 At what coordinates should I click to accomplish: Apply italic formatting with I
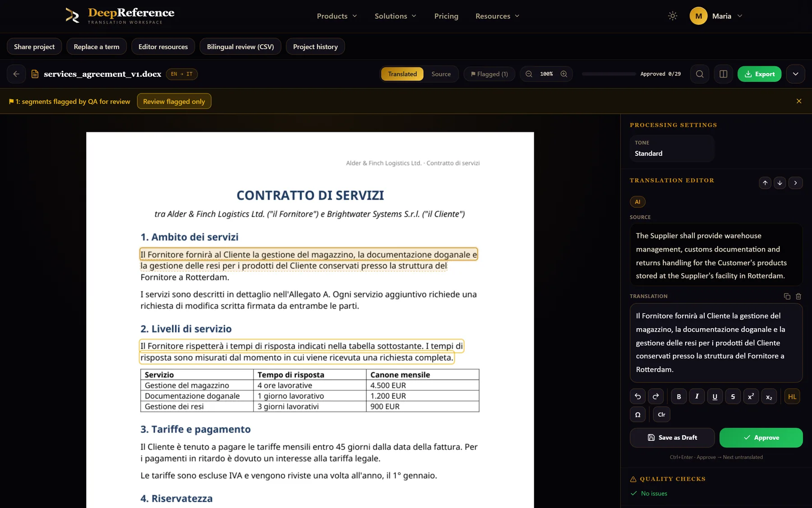coord(697,396)
